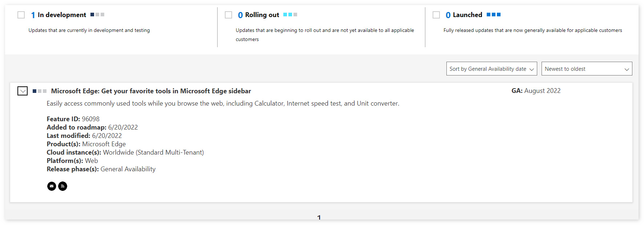Click the In development status squares icon in header
The width and height of the screenshot is (644, 225).
pos(97,15)
